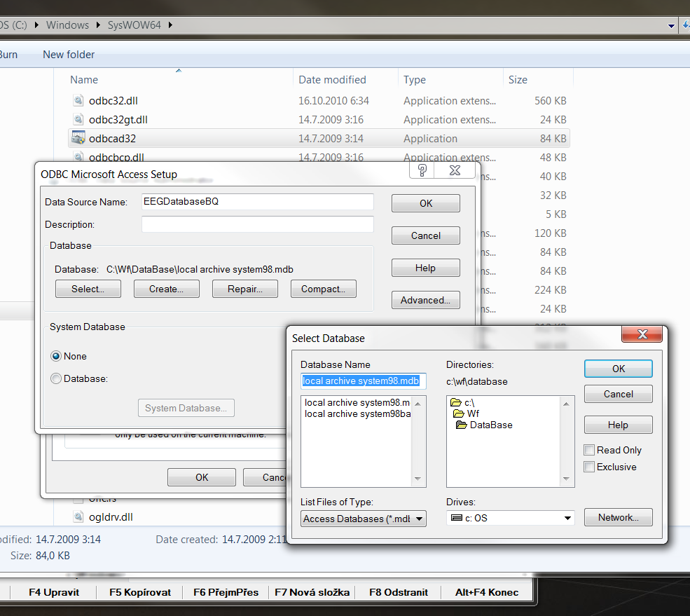The image size is (690, 616).
Task: Click the Network... button
Action: coord(619,517)
